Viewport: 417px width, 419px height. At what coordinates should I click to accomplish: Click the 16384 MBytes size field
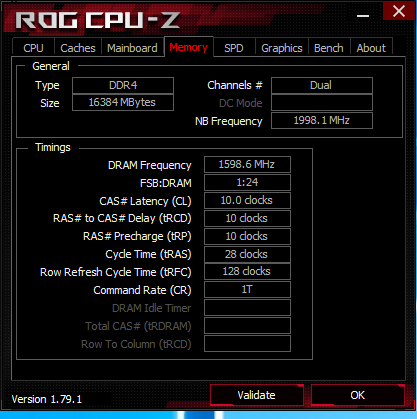tap(123, 102)
